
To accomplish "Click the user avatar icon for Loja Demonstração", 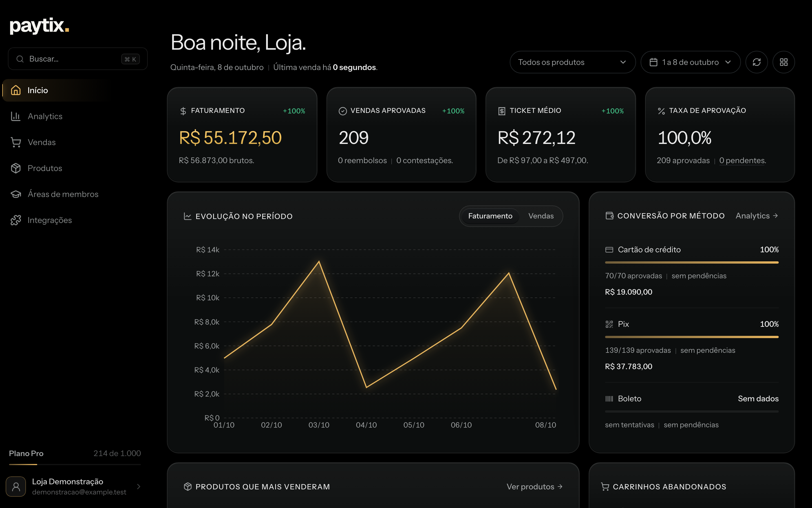I will pos(16,487).
